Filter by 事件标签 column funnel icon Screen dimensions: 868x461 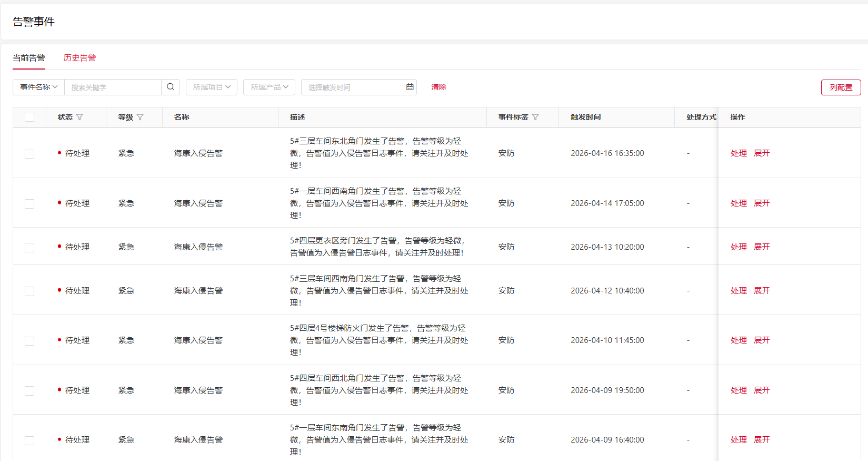[535, 117]
